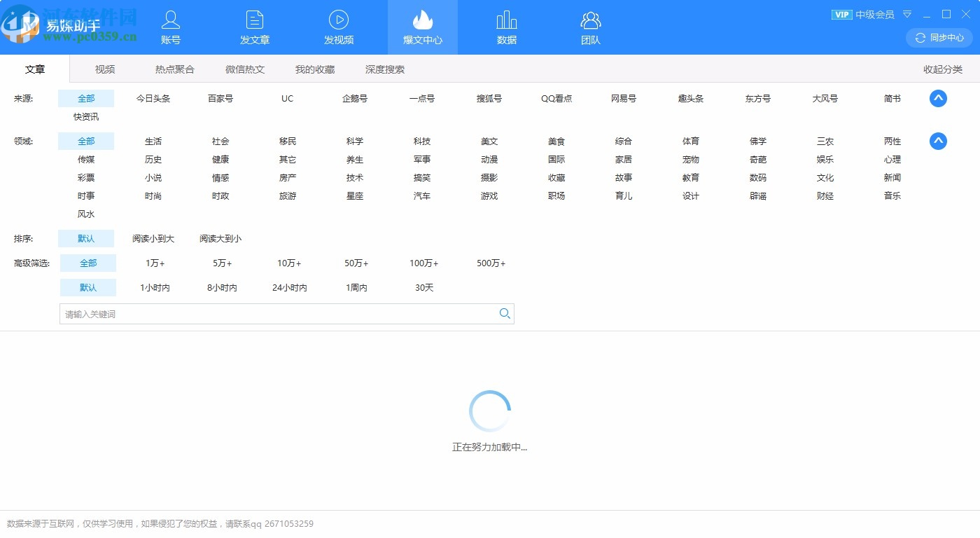Image resolution: width=980 pixels, height=538 pixels.
Task: Open the 微信热文 tab
Action: coord(245,69)
